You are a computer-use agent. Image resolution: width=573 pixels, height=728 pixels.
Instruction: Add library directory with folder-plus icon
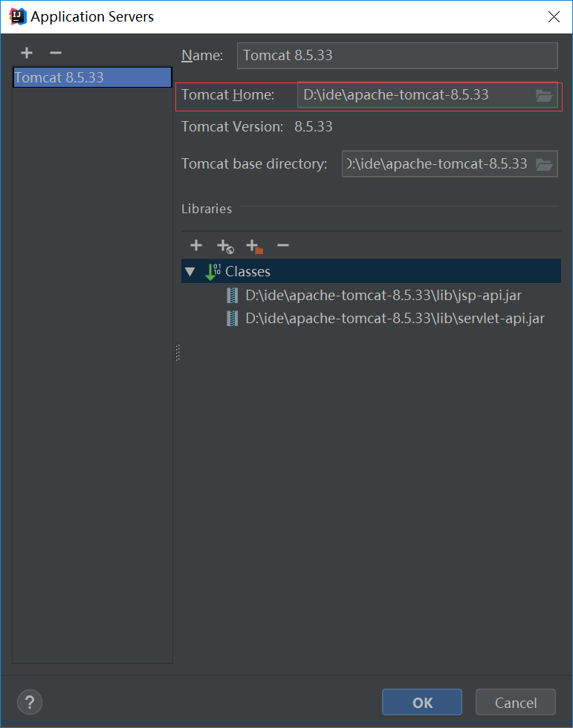coord(254,246)
